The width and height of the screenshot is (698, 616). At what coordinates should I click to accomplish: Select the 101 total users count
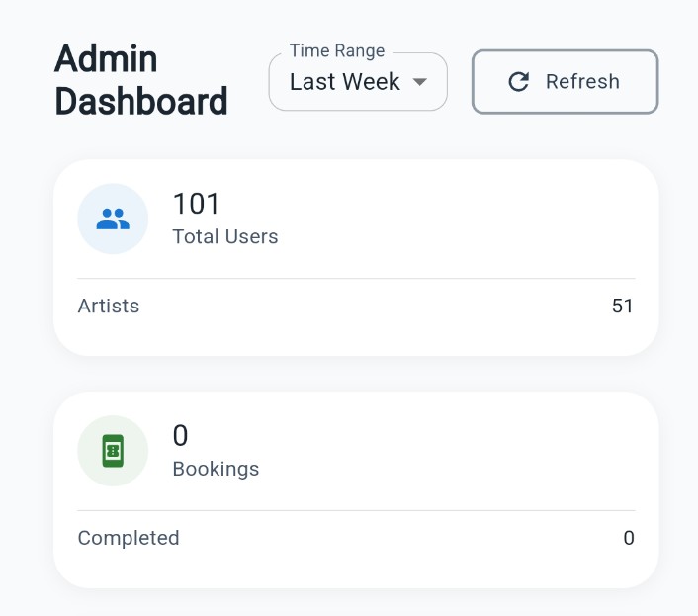coord(196,204)
